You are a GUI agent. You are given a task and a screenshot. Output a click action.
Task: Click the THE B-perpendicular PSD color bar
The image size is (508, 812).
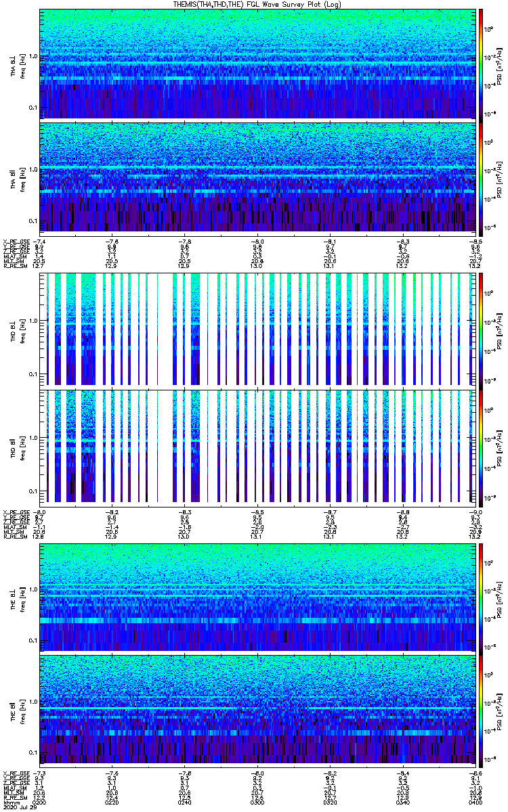481,597
